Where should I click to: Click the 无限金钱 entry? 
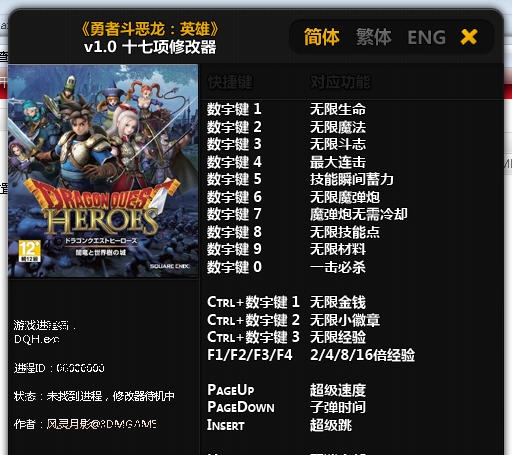338,302
